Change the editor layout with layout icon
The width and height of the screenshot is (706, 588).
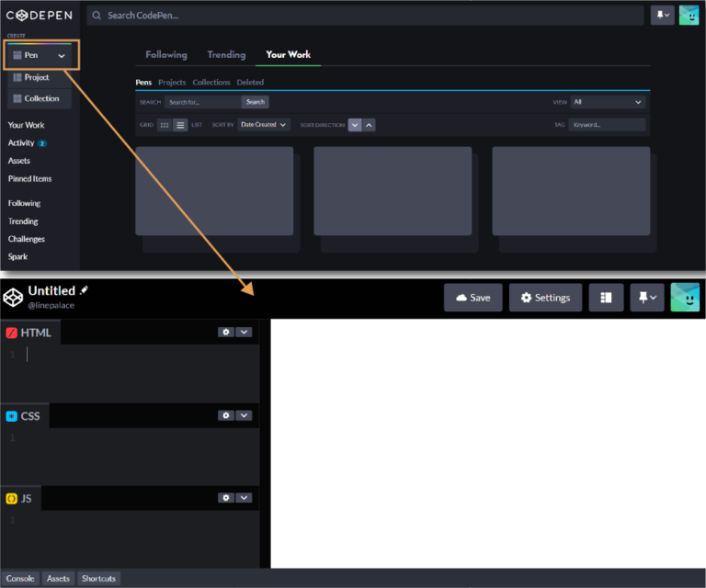click(606, 298)
